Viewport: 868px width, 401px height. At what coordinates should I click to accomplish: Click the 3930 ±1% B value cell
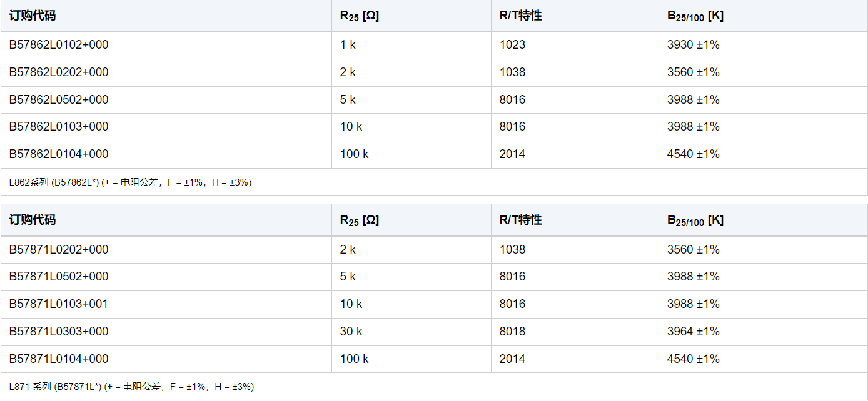(694, 45)
